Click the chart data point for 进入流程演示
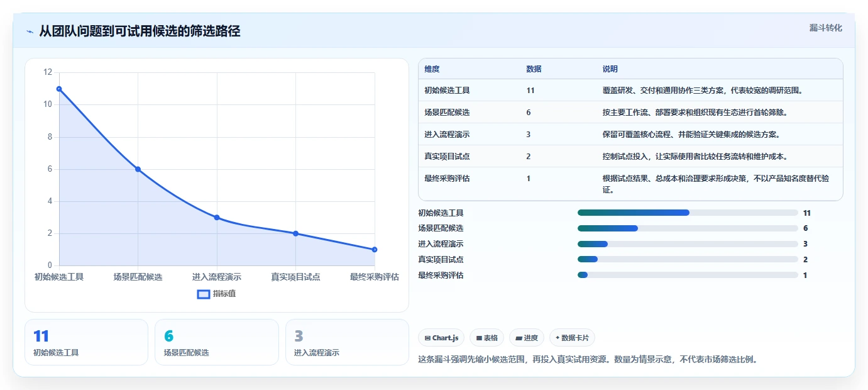The image size is (868, 390). point(217,218)
